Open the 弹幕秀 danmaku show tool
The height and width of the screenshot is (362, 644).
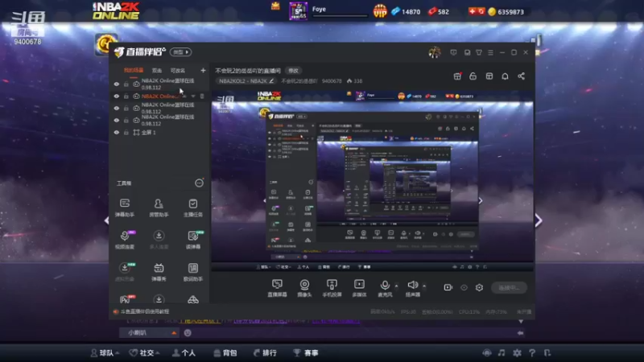coord(159,272)
